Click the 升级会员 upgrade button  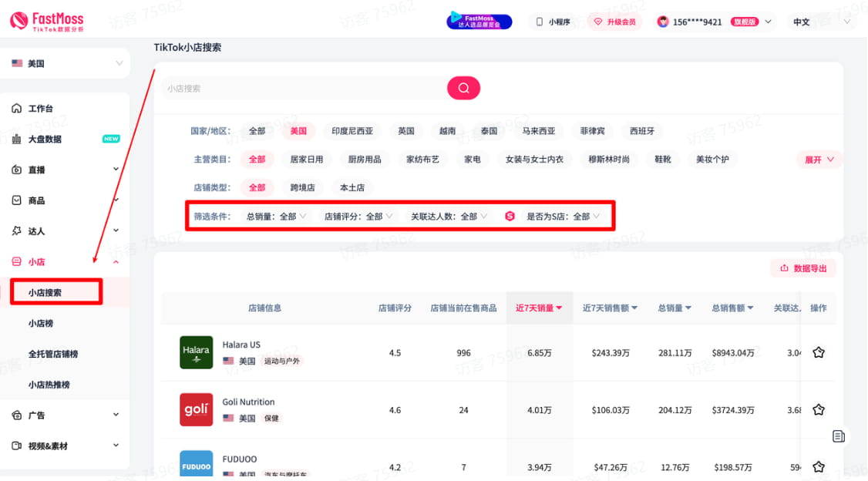(614, 22)
